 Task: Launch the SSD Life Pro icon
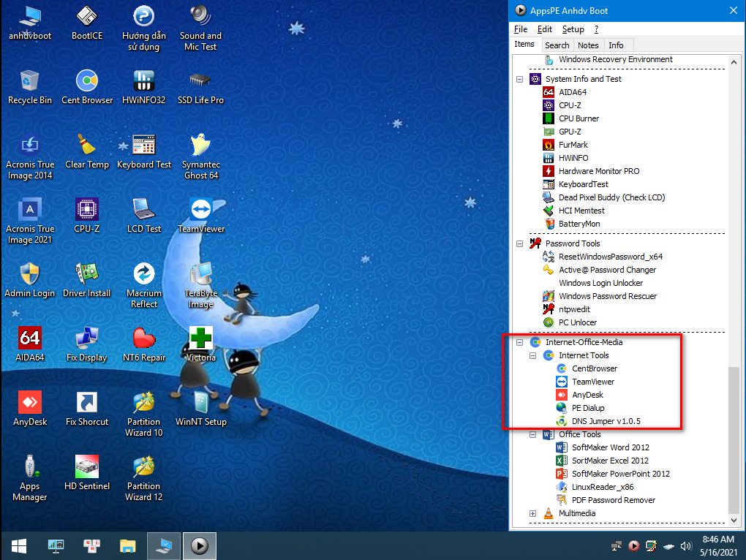pos(200,87)
